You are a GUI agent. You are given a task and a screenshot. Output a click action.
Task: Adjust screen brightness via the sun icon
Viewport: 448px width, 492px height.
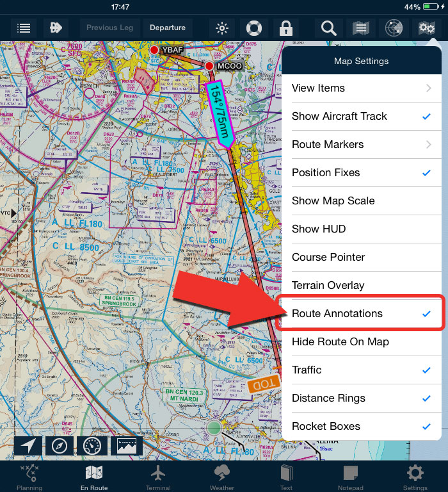pos(222,28)
